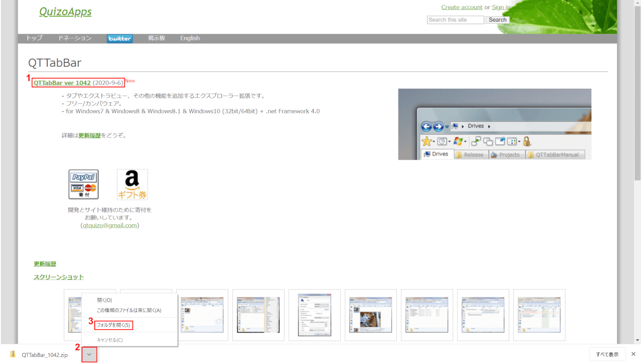Click the Amazon ギフト券 icon

[133, 184]
